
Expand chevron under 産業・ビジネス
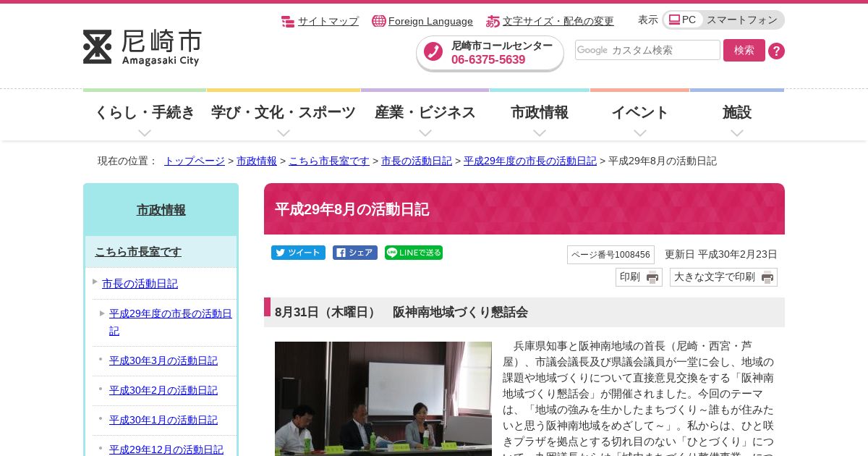coord(425,133)
